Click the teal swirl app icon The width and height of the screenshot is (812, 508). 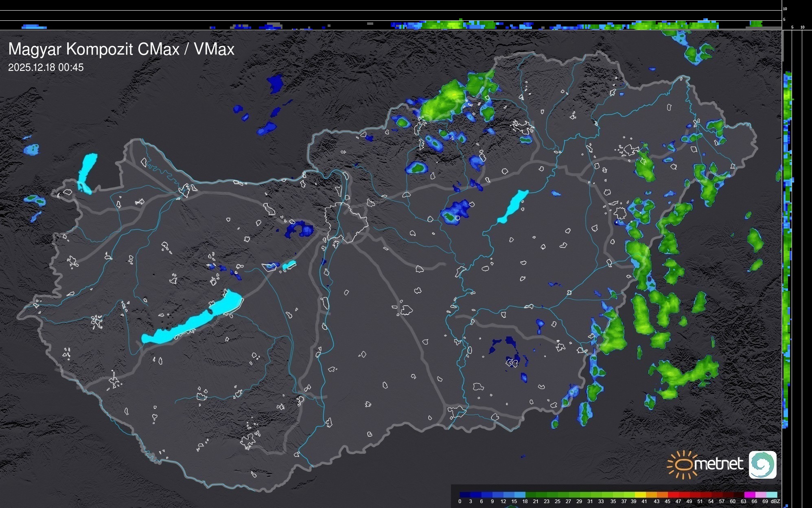762,464
